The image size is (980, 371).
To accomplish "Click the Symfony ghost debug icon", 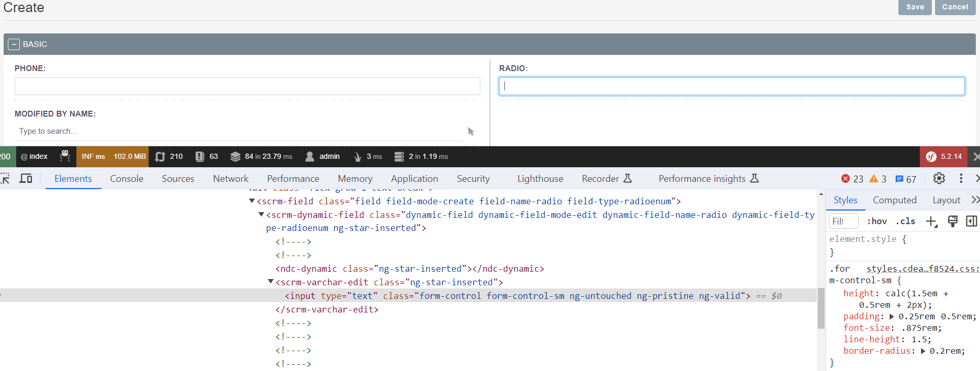I will pos(65,156).
